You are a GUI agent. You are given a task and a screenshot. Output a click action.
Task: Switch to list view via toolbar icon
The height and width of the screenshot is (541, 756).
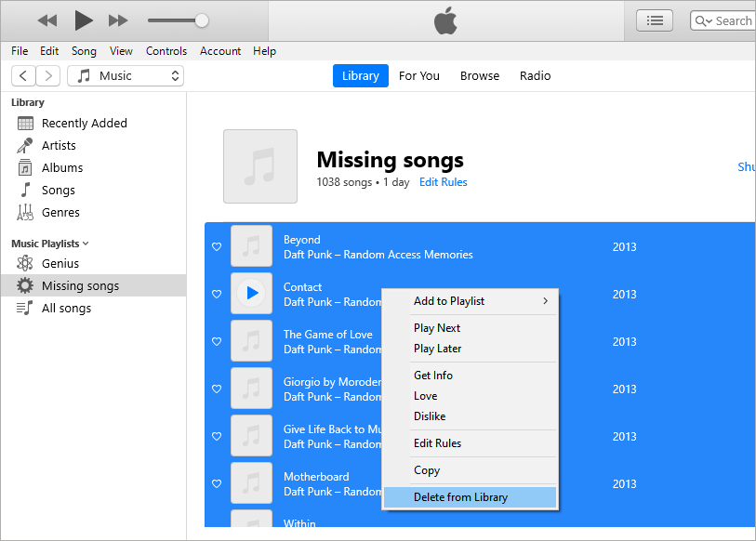tap(654, 20)
